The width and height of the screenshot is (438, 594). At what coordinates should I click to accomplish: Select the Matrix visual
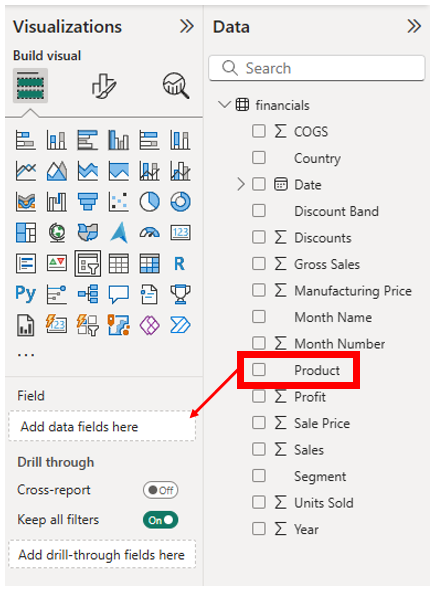point(149,263)
